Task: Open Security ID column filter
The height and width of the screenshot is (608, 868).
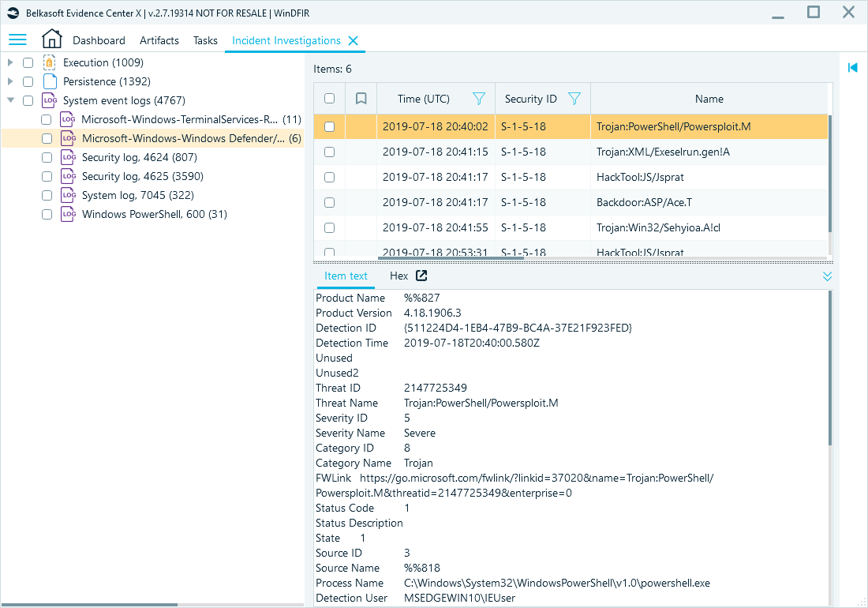Action: pyautogui.click(x=574, y=99)
